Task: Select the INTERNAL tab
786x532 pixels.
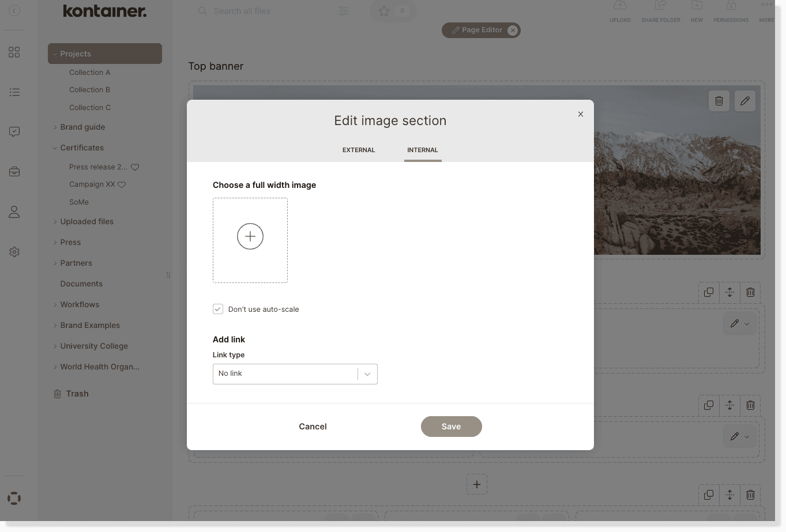Action: coord(422,150)
